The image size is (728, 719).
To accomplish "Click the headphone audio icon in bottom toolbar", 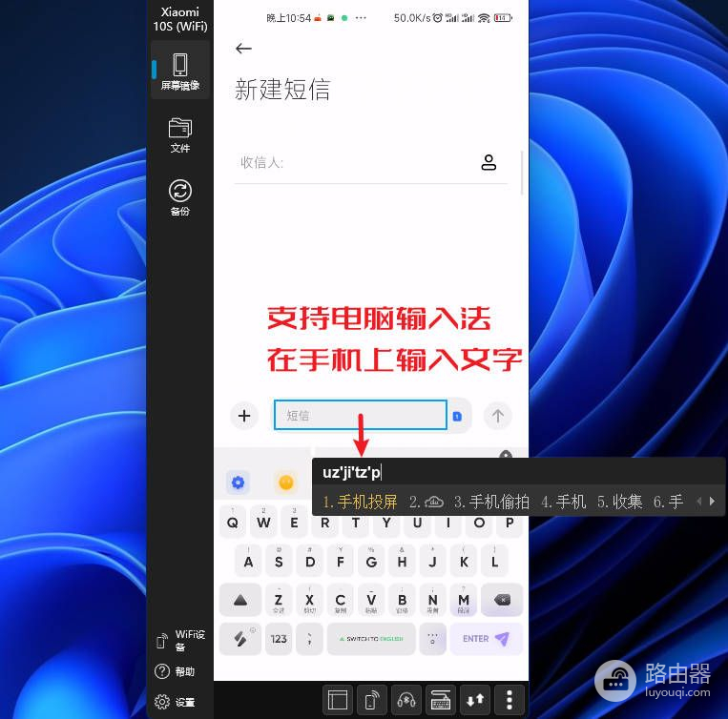I will [406, 700].
